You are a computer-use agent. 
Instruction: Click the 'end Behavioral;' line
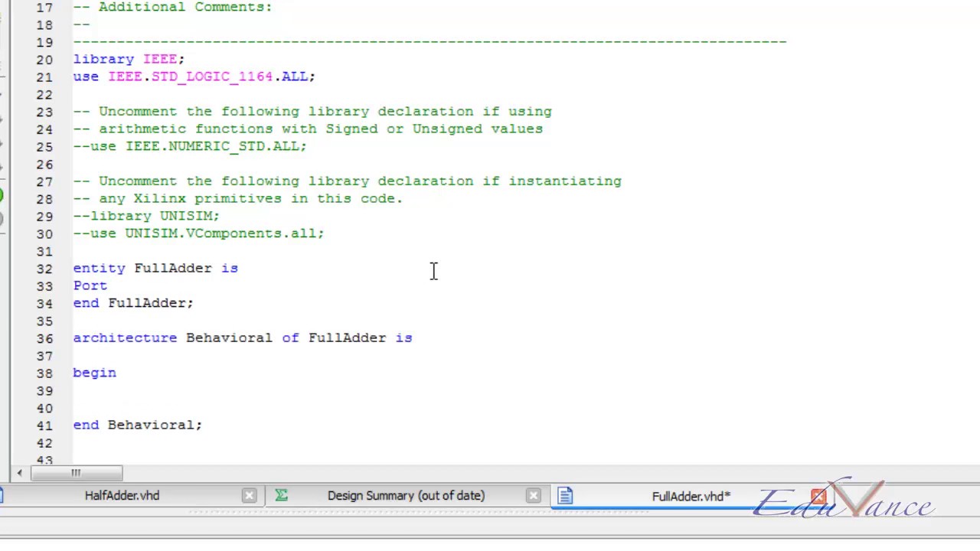138,425
